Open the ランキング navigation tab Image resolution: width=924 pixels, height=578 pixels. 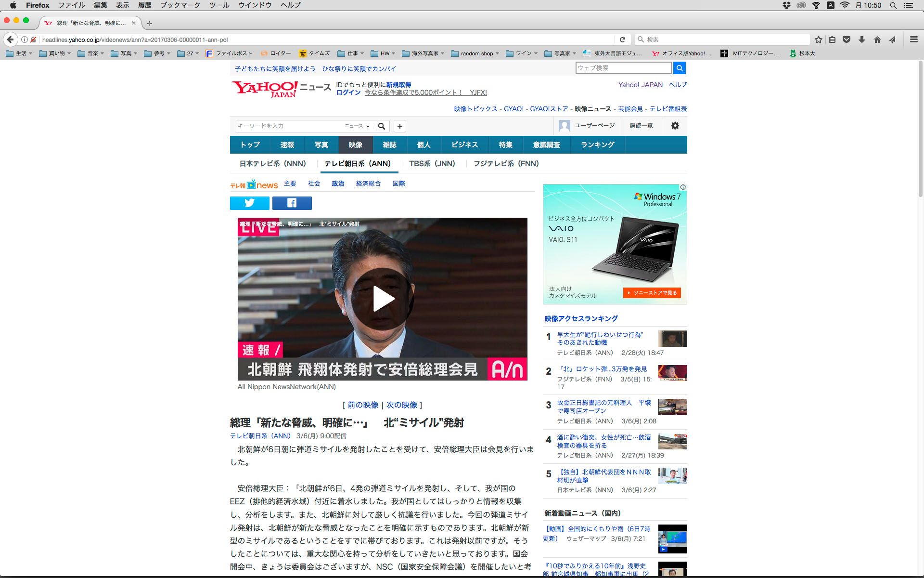point(597,144)
